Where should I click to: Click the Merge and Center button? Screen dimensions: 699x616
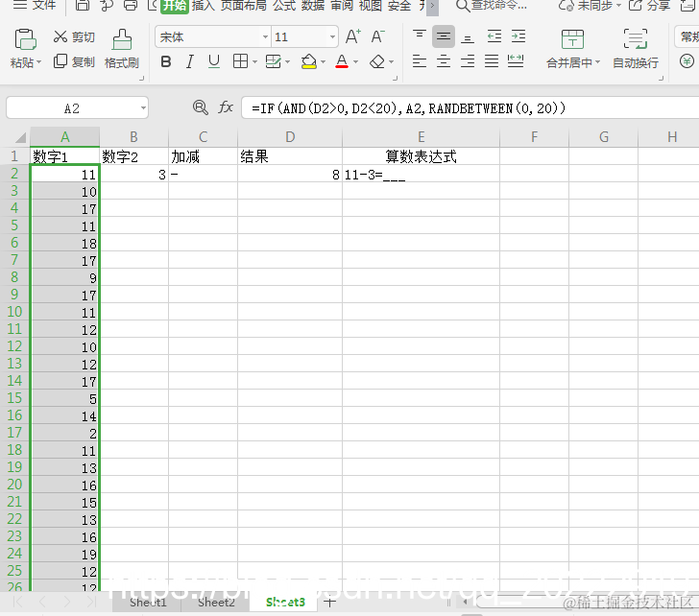pyautogui.click(x=573, y=49)
